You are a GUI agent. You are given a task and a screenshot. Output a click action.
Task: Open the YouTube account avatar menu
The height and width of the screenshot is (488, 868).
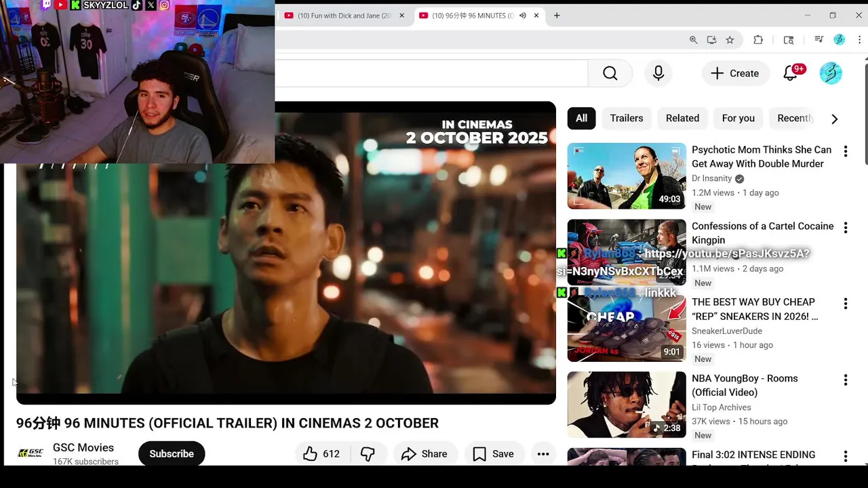tap(831, 73)
